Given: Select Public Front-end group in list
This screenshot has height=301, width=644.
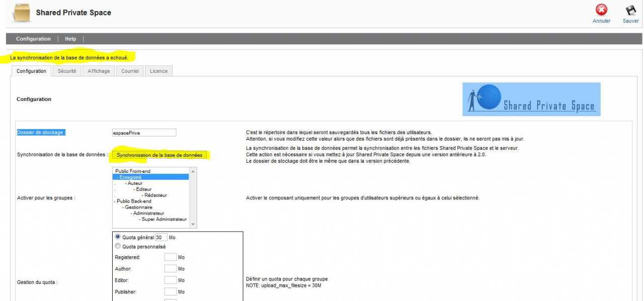Looking at the screenshot, I should pyautogui.click(x=133, y=171).
